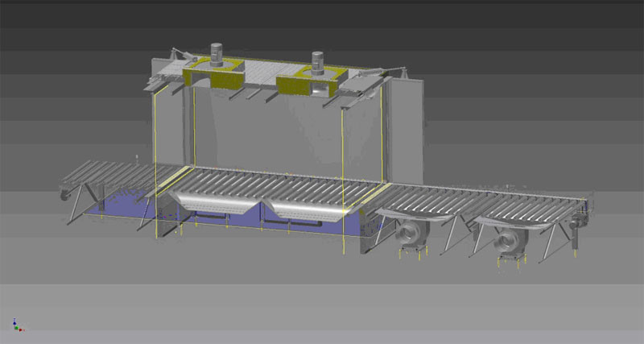
Task: Click the left yellow vertical frame post
Action: 155,161
